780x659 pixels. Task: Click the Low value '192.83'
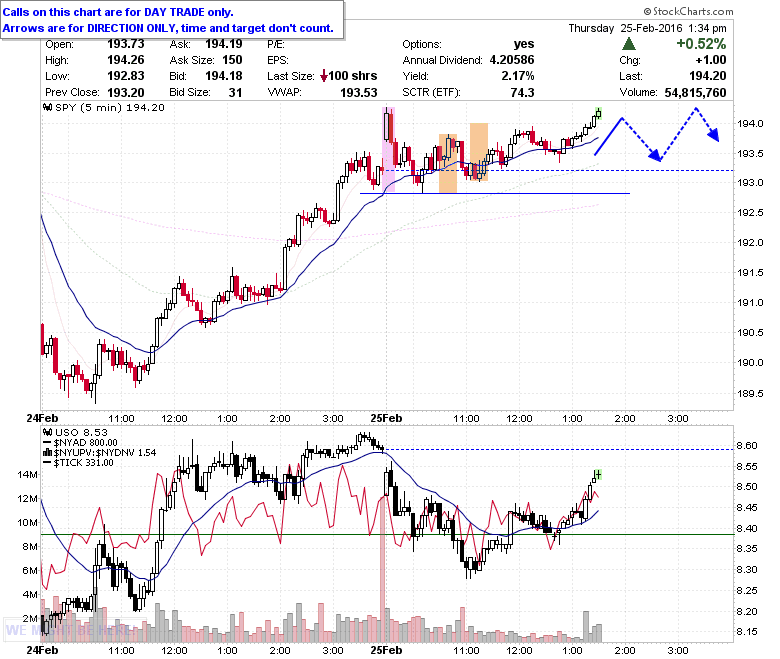pos(125,76)
